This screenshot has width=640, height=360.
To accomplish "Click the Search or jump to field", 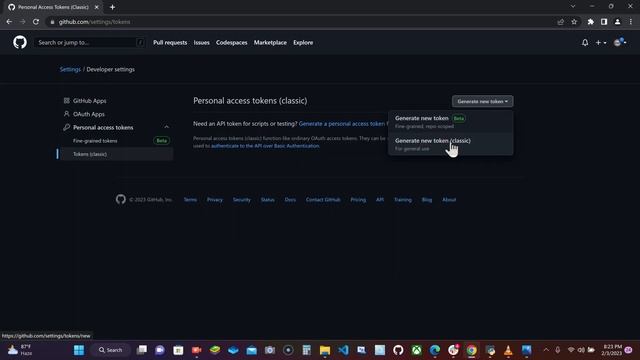I will point(89,42).
